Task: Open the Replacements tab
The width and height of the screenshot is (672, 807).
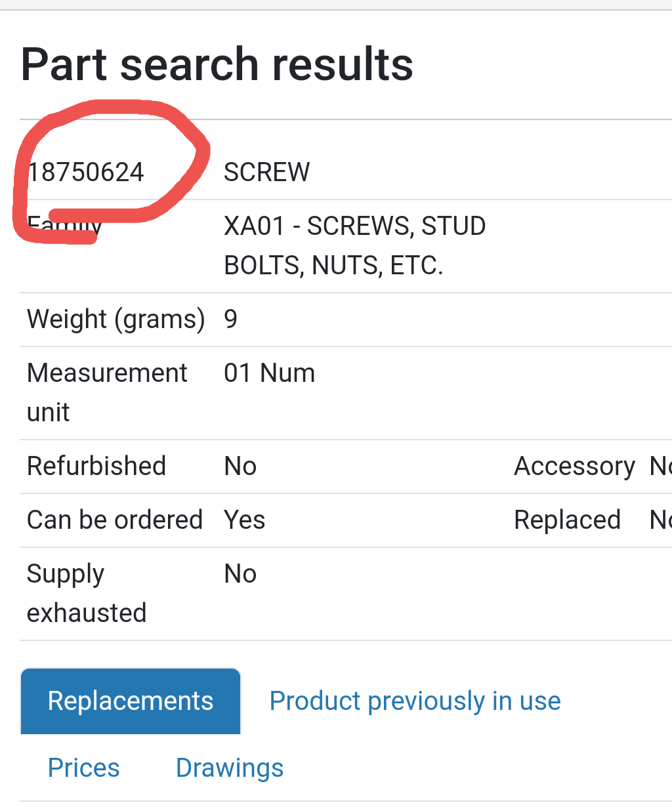Action: click(131, 701)
